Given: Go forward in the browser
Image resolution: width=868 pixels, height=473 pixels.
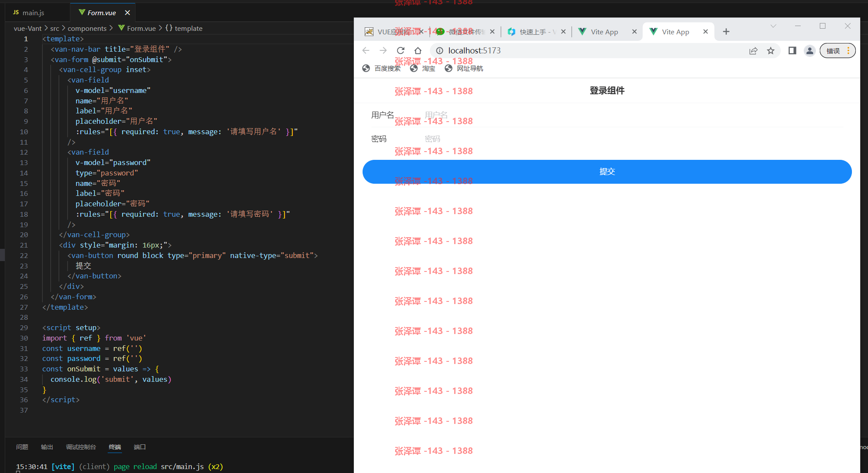Looking at the screenshot, I should coord(383,50).
